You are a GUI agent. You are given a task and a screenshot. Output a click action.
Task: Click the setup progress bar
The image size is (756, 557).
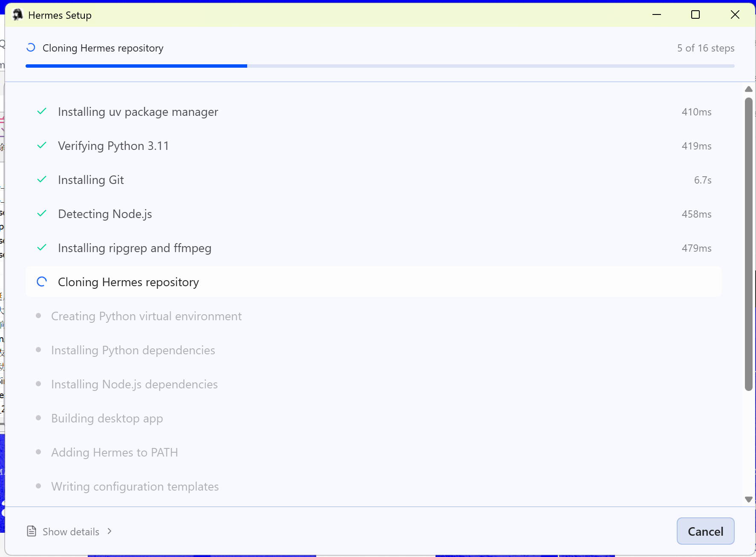click(x=380, y=66)
